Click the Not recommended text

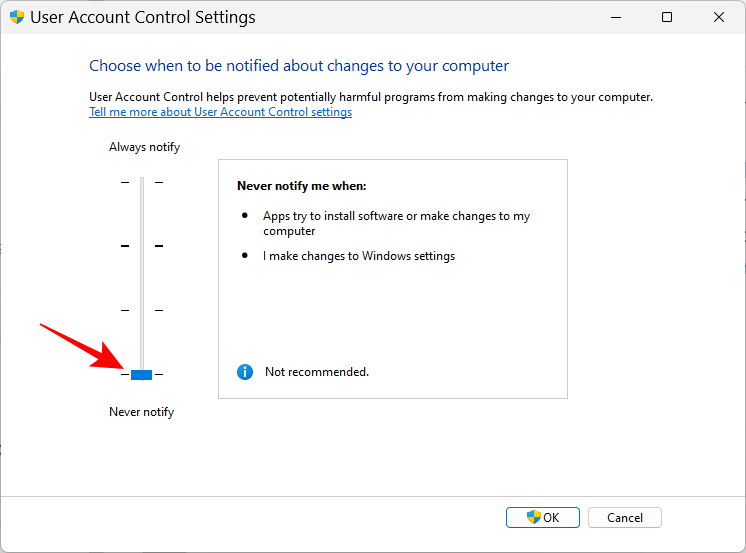(x=317, y=372)
